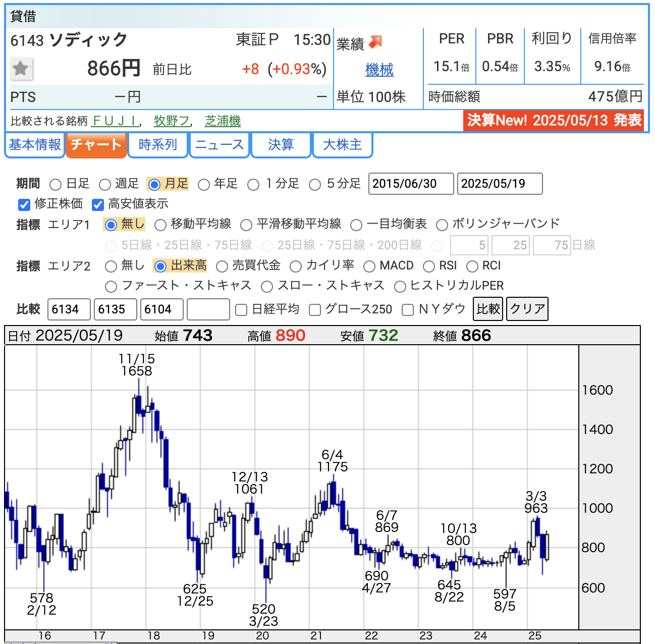Open the 大株主 tab

[x=343, y=145]
